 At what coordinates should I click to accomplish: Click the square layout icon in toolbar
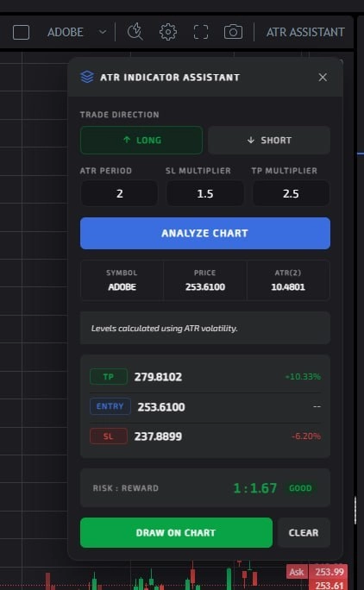(21, 33)
